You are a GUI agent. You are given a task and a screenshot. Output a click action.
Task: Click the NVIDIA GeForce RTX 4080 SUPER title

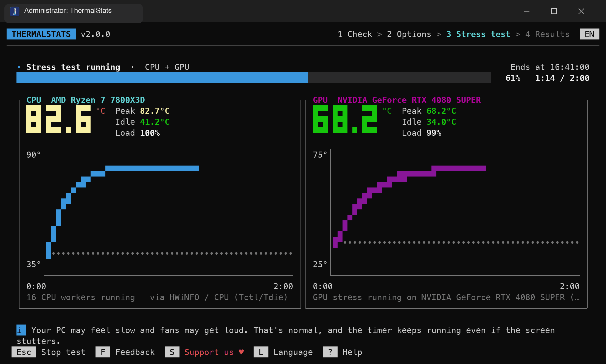click(x=409, y=100)
